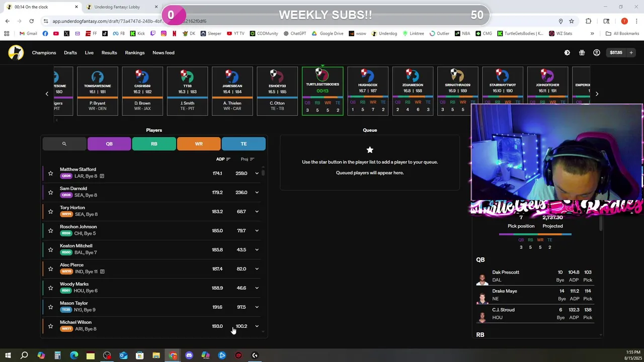Filter players by WR position
644x362 pixels.
tap(199, 144)
